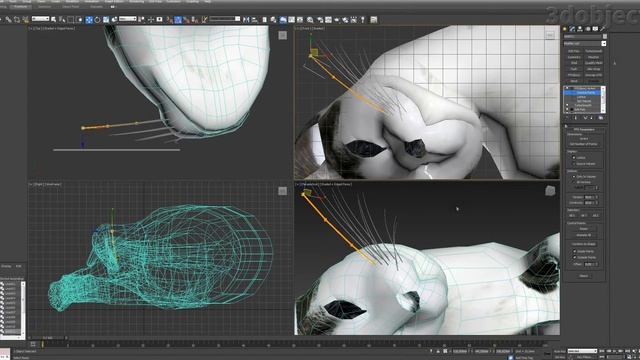
Task: Open the Select by Name dialog
Action: [62, 20]
